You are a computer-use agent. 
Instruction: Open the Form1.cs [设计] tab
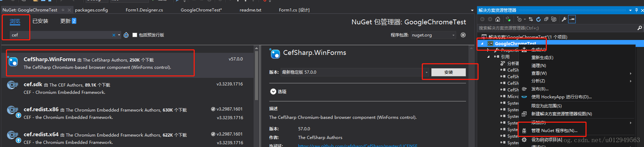(294, 10)
